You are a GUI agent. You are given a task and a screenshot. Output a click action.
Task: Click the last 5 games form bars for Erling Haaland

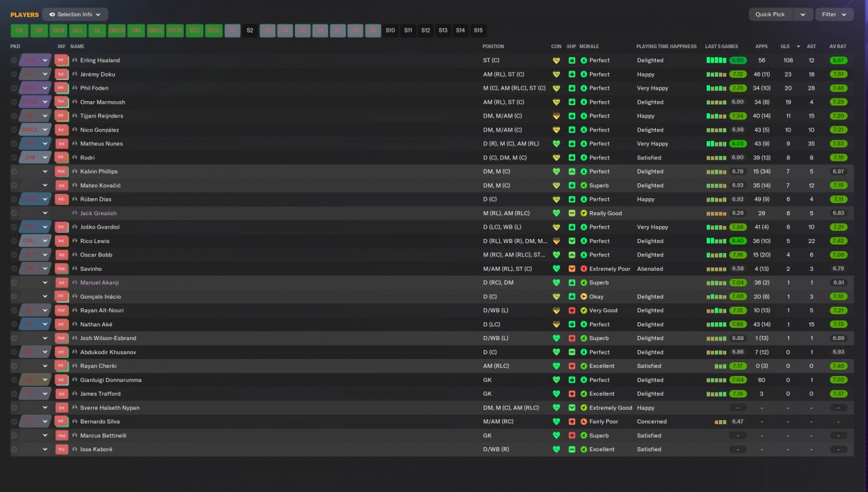click(716, 60)
